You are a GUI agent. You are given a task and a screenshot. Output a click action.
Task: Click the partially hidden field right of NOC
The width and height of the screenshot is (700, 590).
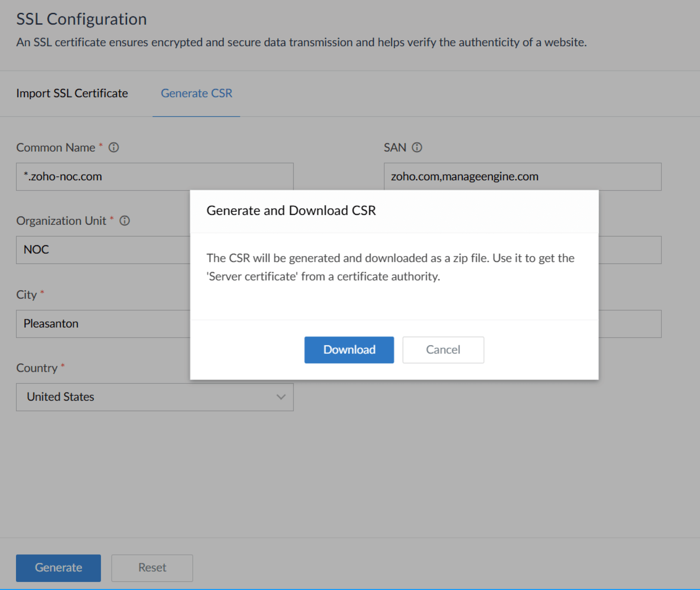coord(629,250)
